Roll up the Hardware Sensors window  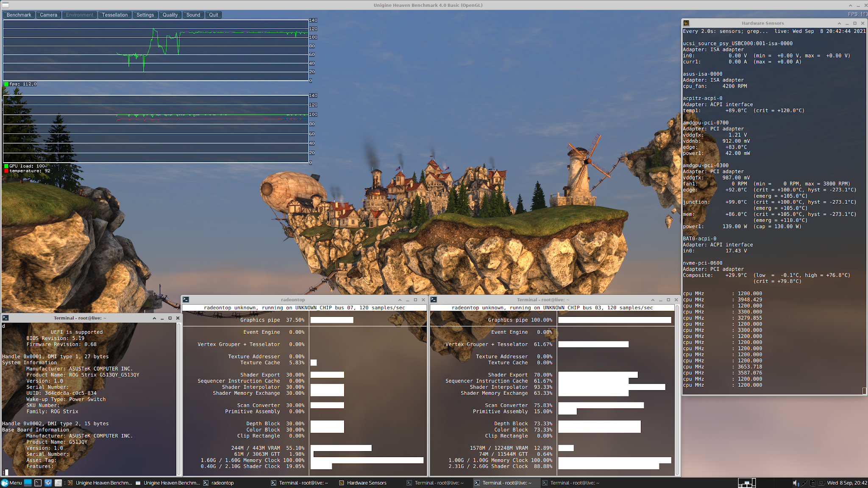(x=839, y=23)
